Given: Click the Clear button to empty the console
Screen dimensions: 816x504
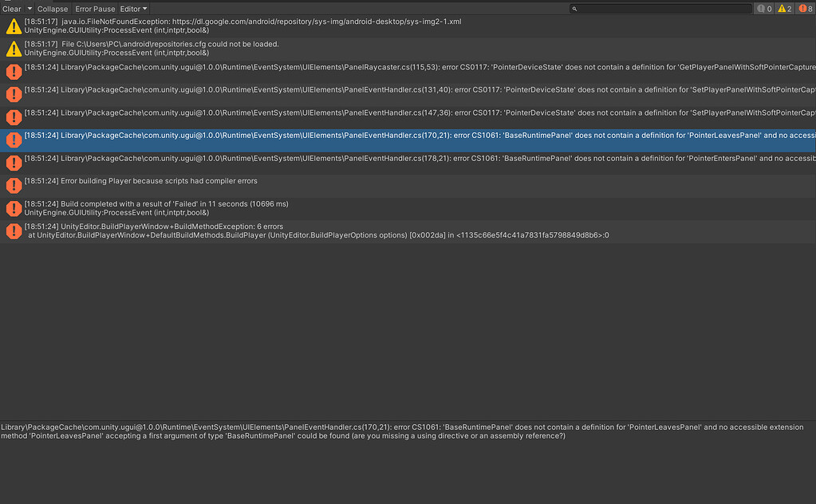Looking at the screenshot, I should [x=11, y=8].
